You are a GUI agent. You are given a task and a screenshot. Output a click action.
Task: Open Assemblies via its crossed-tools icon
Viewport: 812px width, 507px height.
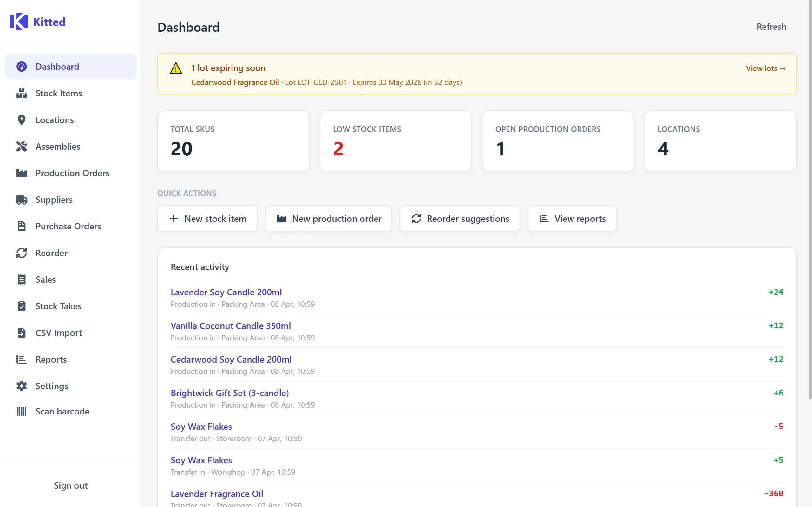(x=22, y=146)
